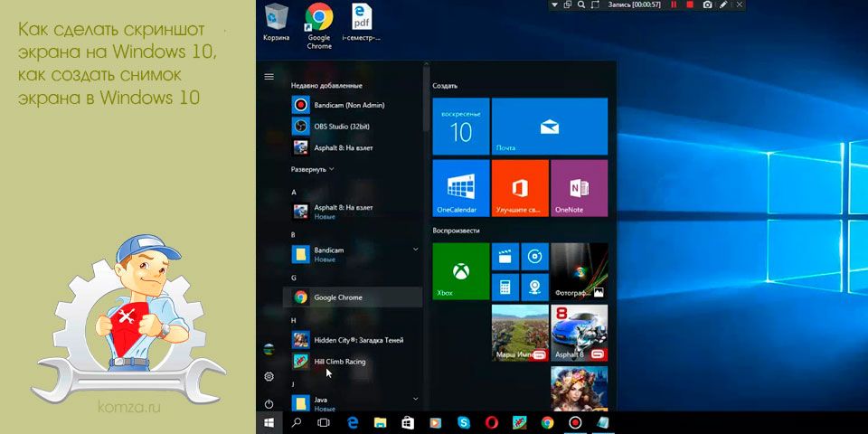Open Hidden City: Загадка Теней

[x=352, y=340]
